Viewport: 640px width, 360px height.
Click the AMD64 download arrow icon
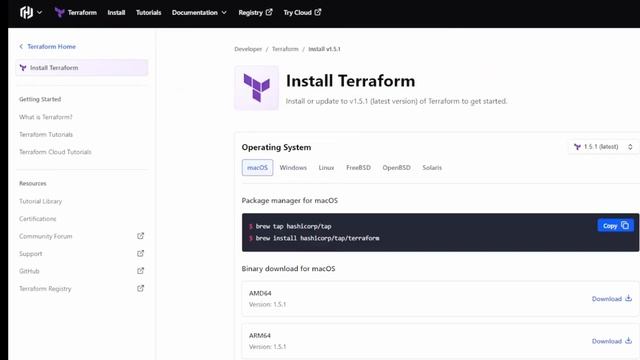click(629, 298)
